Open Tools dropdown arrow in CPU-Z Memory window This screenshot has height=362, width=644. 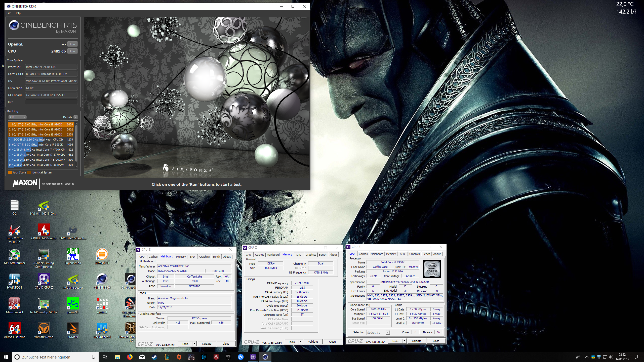(x=301, y=342)
